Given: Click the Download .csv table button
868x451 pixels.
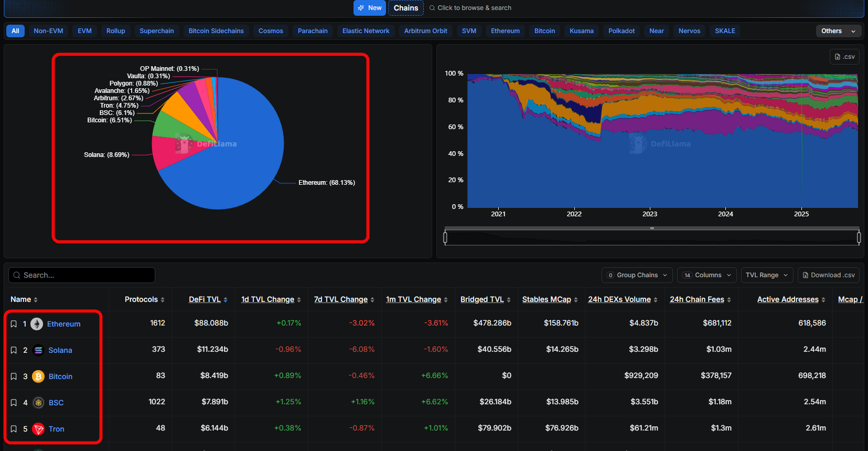Looking at the screenshot, I should click(829, 275).
